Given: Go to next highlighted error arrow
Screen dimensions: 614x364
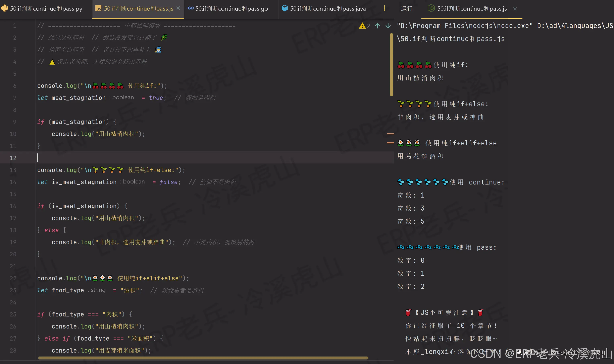Looking at the screenshot, I should pos(388,26).
